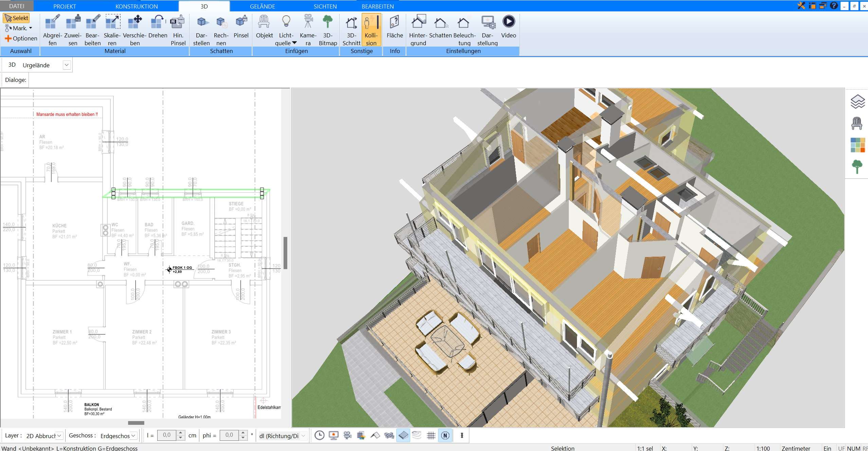Expand the Urgelände view dropdown
The image size is (868, 451).
tap(67, 65)
